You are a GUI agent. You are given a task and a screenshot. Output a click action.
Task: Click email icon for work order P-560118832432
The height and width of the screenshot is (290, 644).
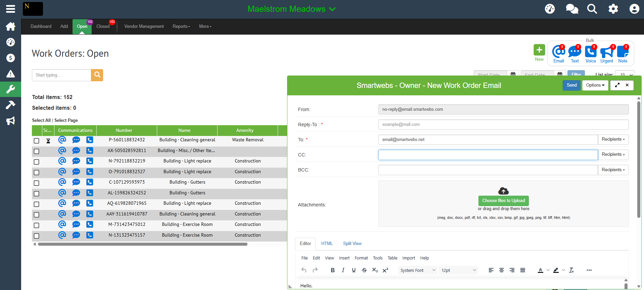tap(62, 140)
